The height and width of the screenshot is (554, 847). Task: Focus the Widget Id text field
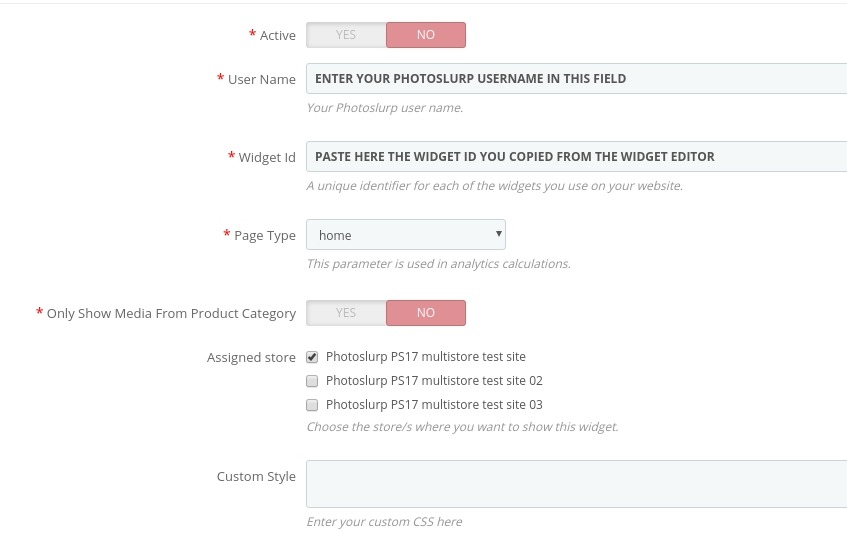point(576,157)
